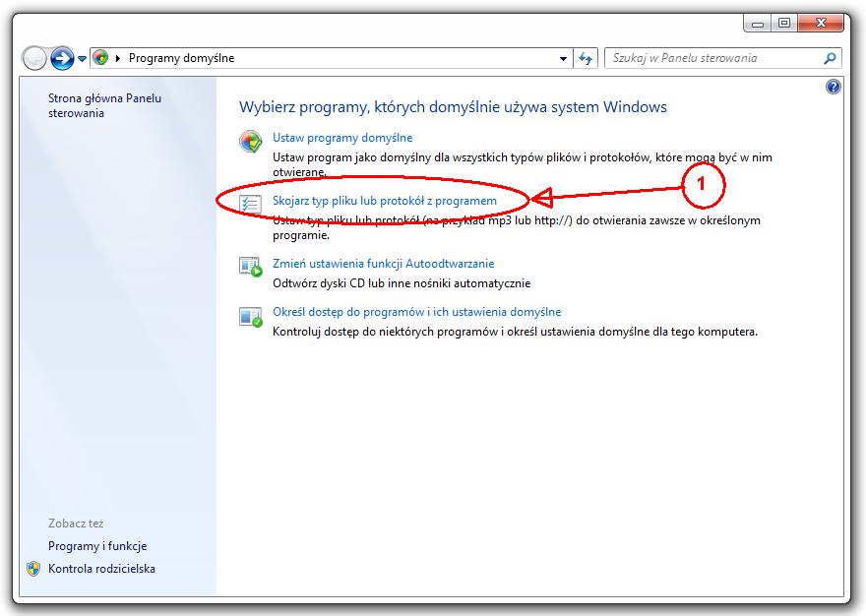Click the Określ dostęp do programów icon
866x616 pixels.
point(250,317)
